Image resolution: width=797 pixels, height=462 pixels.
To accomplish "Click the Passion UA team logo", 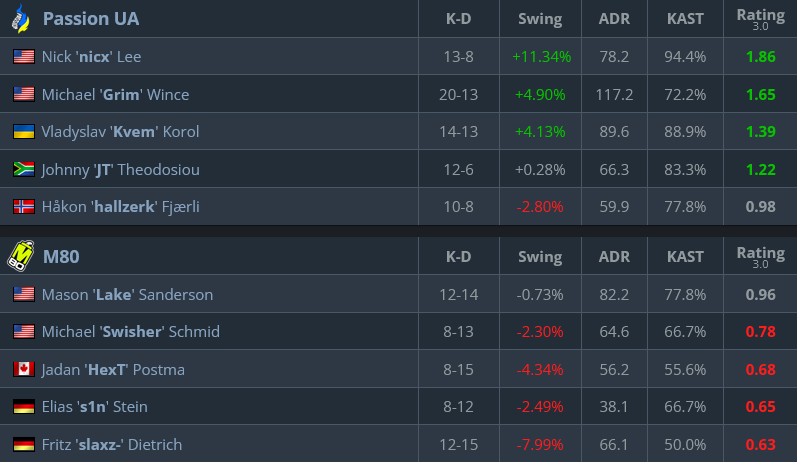I will click(21, 19).
